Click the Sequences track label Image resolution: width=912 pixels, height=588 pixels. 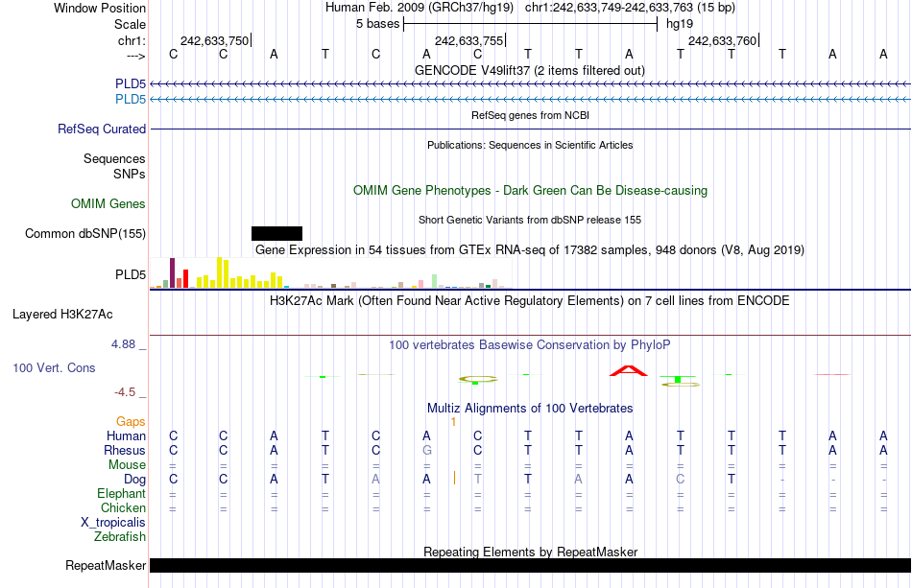point(114,158)
